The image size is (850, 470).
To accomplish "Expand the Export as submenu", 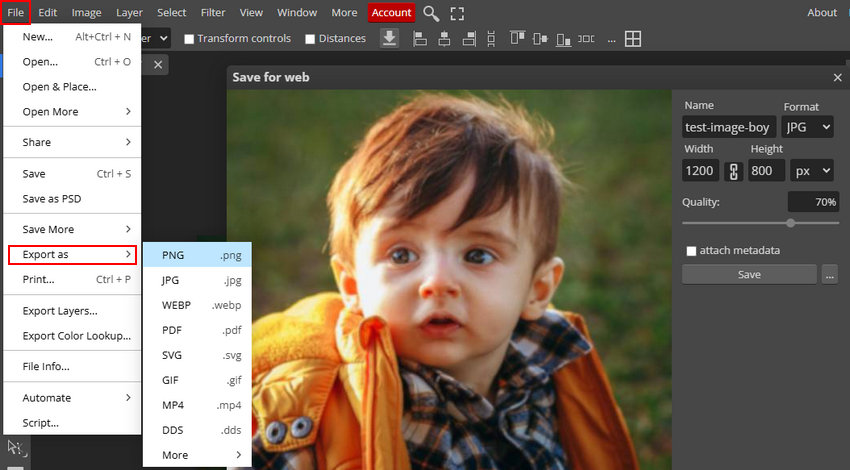I will tap(72, 254).
